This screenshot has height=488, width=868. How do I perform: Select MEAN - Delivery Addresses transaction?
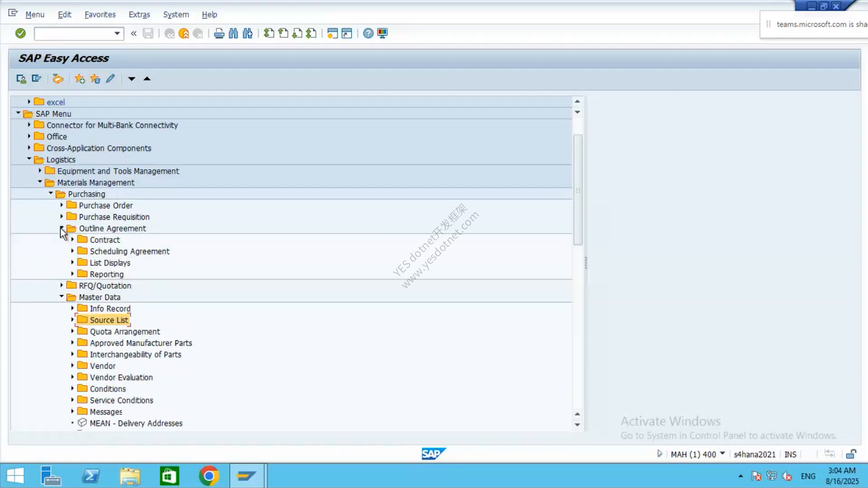pos(136,423)
